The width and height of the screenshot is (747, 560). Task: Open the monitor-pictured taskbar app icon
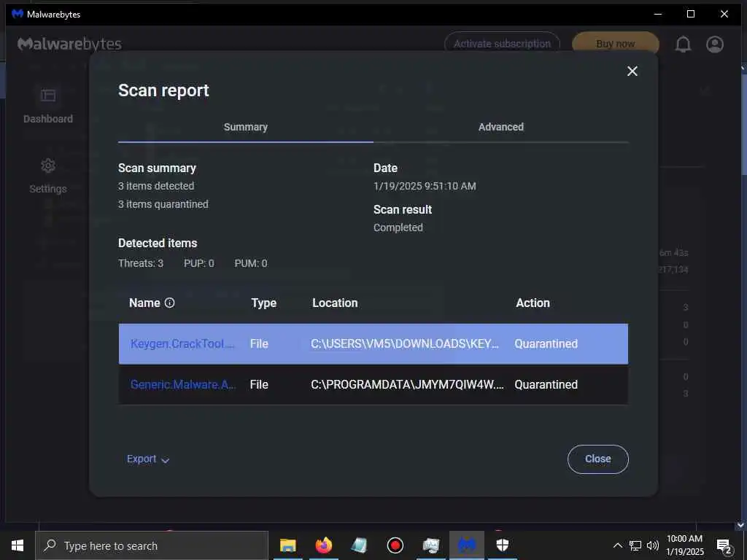[x=430, y=545]
